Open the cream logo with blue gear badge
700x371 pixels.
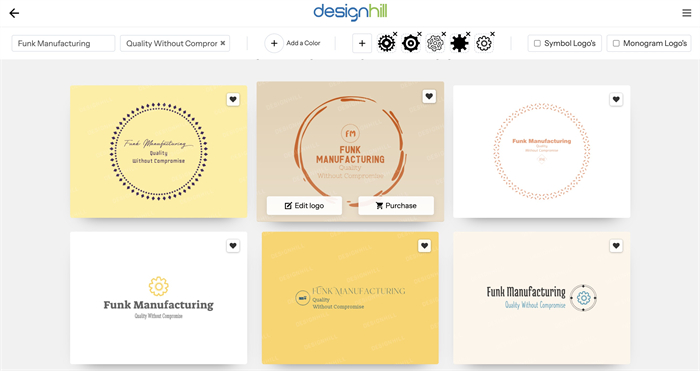(x=542, y=298)
